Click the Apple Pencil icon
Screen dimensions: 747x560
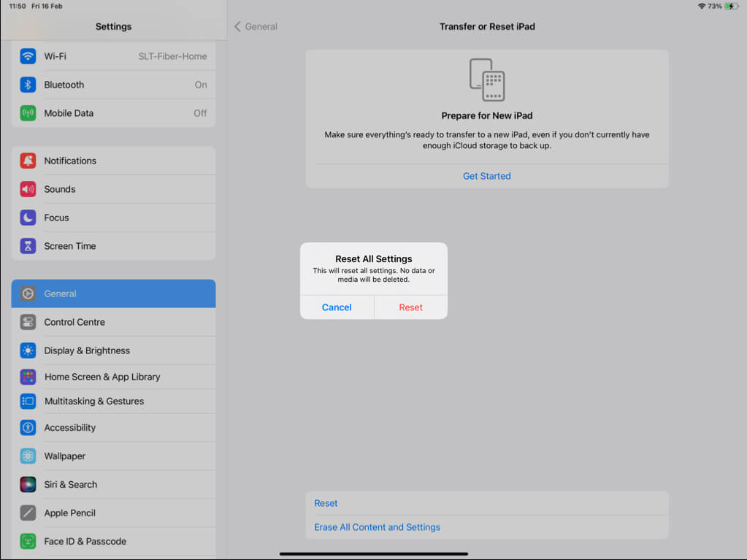[28, 513]
